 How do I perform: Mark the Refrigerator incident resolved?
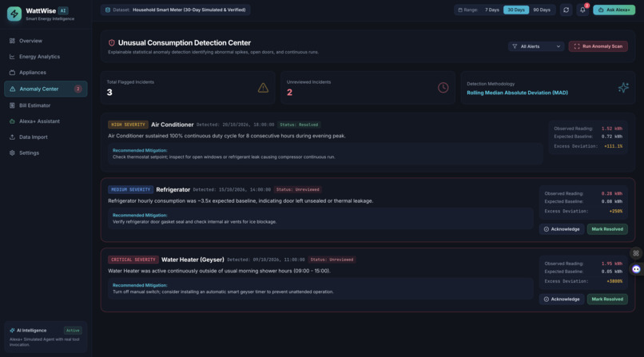tap(607, 229)
